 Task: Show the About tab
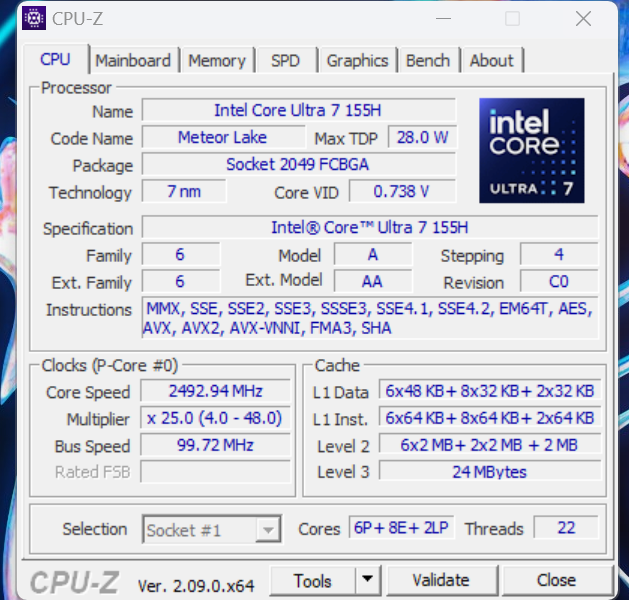click(x=491, y=60)
